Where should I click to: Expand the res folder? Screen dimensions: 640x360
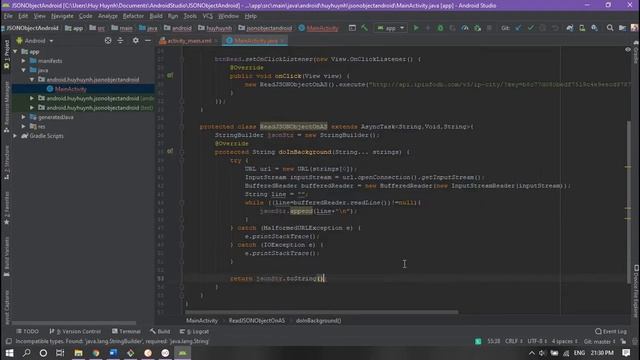coord(24,127)
